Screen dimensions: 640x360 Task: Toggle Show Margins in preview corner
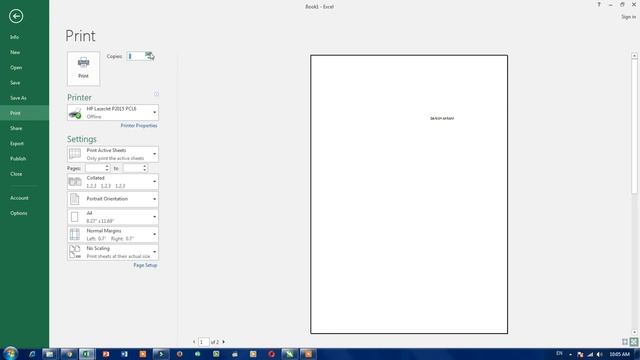click(625, 342)
